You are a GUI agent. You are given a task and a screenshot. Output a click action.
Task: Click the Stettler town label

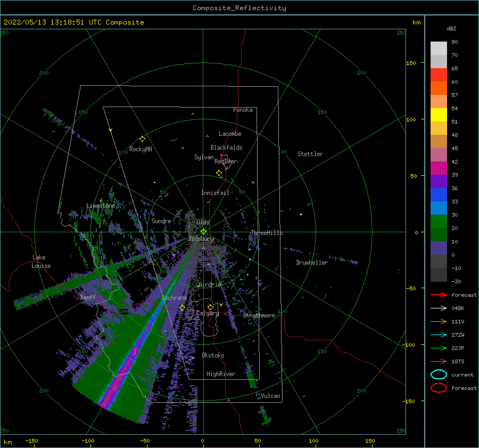point(310,154)
